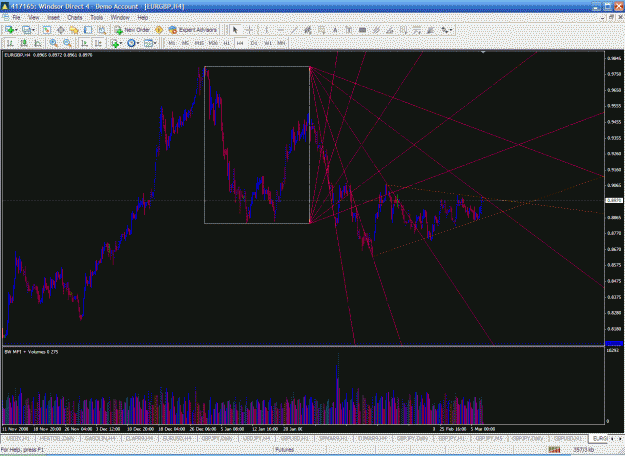Switch to the USDX,H1 chart tab
This screenshot has height=456, width=625.
click(18, 438)
